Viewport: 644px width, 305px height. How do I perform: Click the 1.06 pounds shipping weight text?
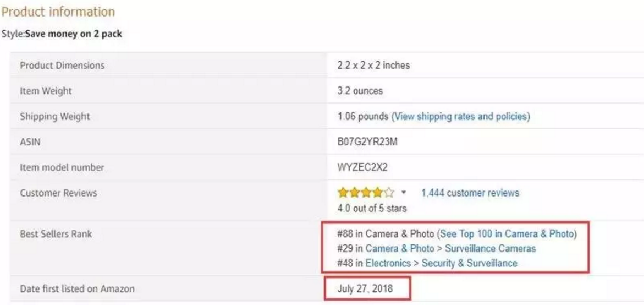pyautogui.click(x=363, y=117)
